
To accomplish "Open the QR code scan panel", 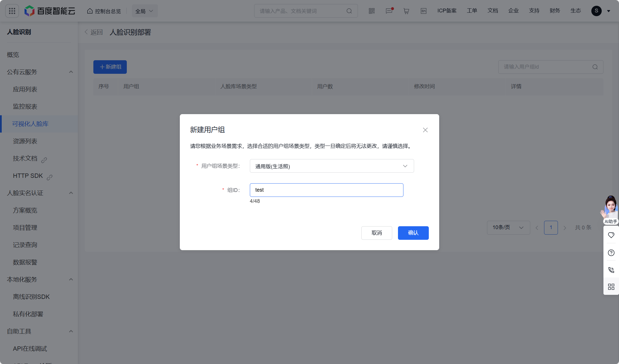I will pyautogui.click(x=371, y=11).
